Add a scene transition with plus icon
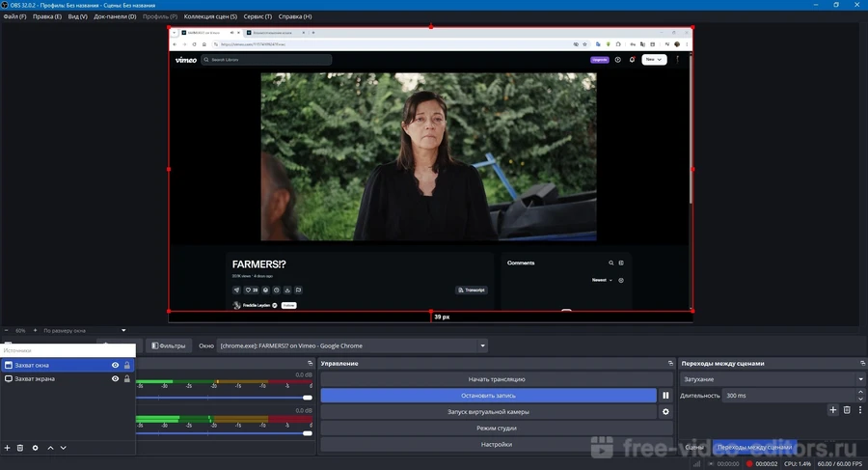Screen dimensions: 868x470 pos(833,410)
